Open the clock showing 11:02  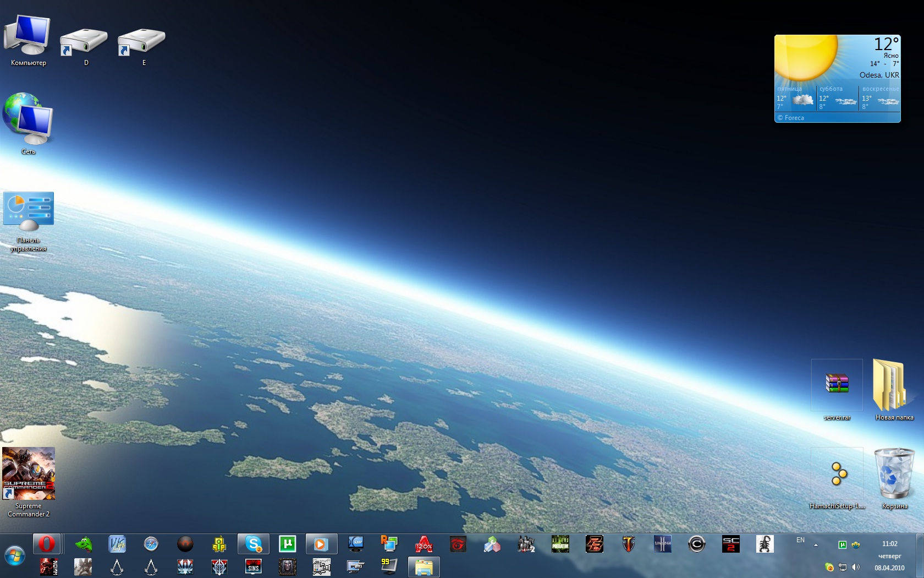889,544
